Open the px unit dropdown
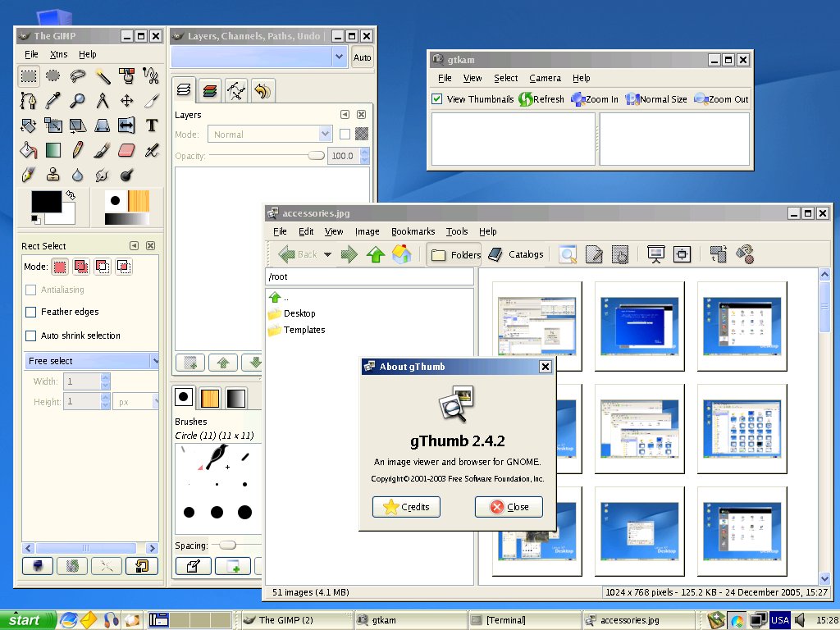840x630 pixels. (x=135, y=402)
